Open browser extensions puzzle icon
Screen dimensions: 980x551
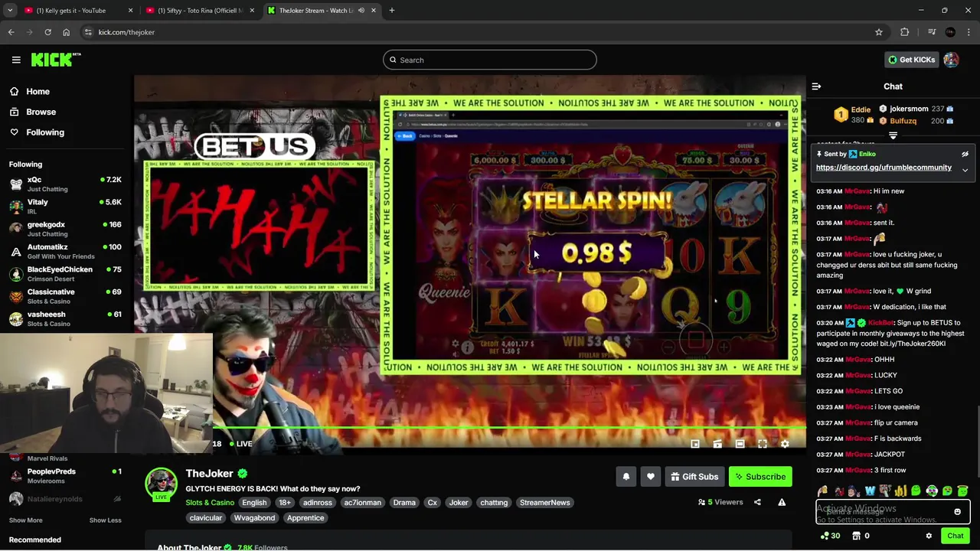(905, 32)
